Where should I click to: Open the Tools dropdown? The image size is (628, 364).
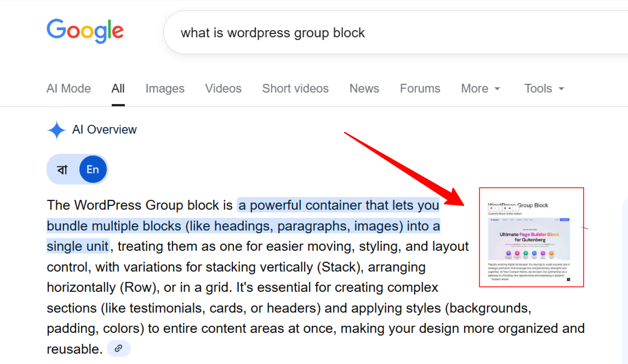coord(544,89)
